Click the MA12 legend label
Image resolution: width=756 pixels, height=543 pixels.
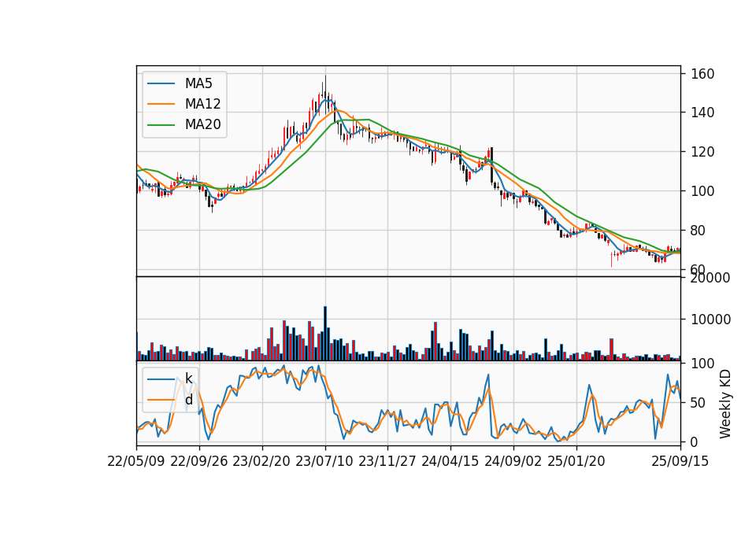[x=202, y=104]
